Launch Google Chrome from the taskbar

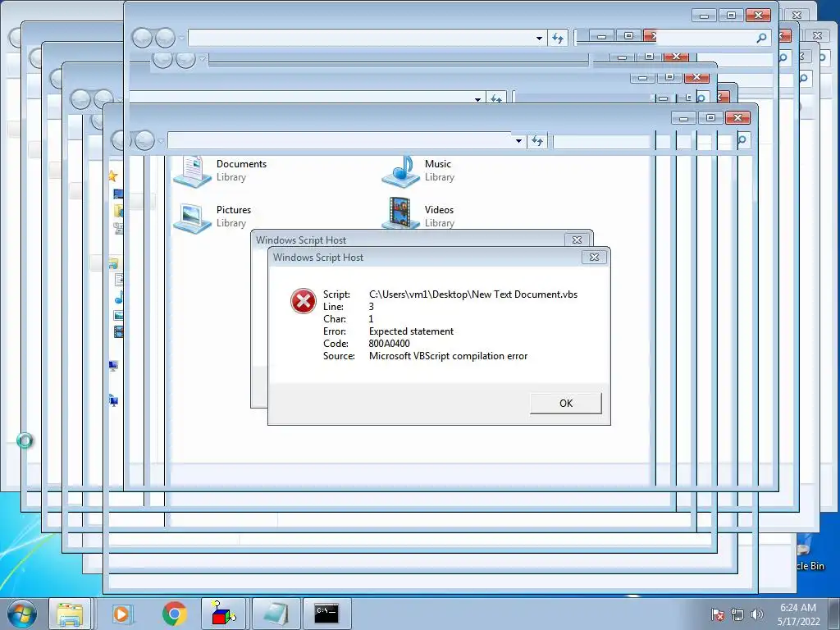coord(174,614)
